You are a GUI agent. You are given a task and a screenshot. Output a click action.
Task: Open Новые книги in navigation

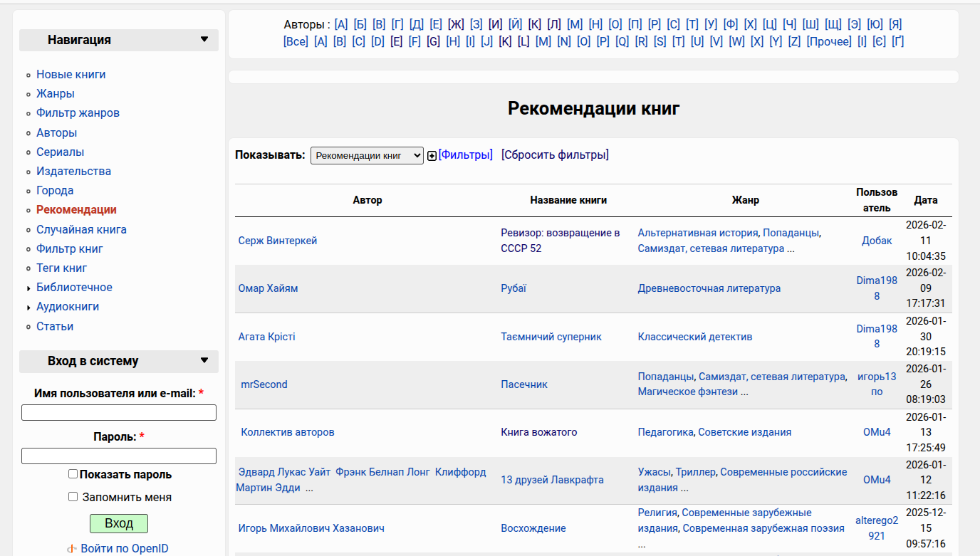(71, 75)
